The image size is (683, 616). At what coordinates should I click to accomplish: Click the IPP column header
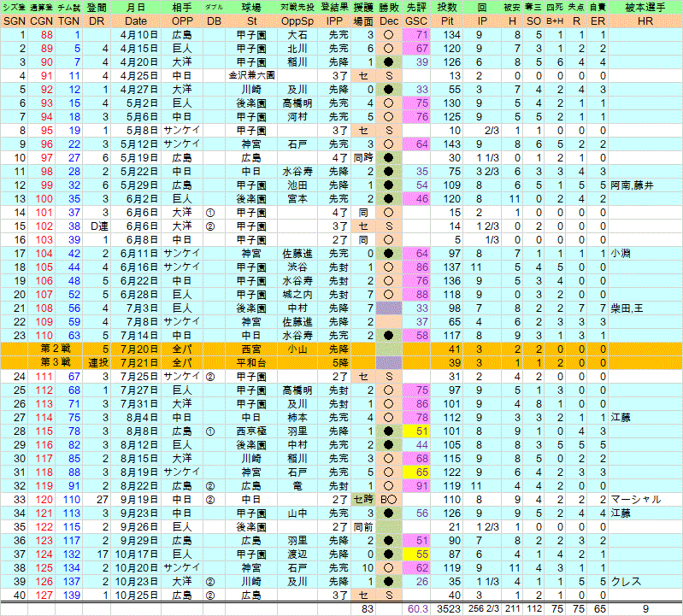click(x=334, y=21)
